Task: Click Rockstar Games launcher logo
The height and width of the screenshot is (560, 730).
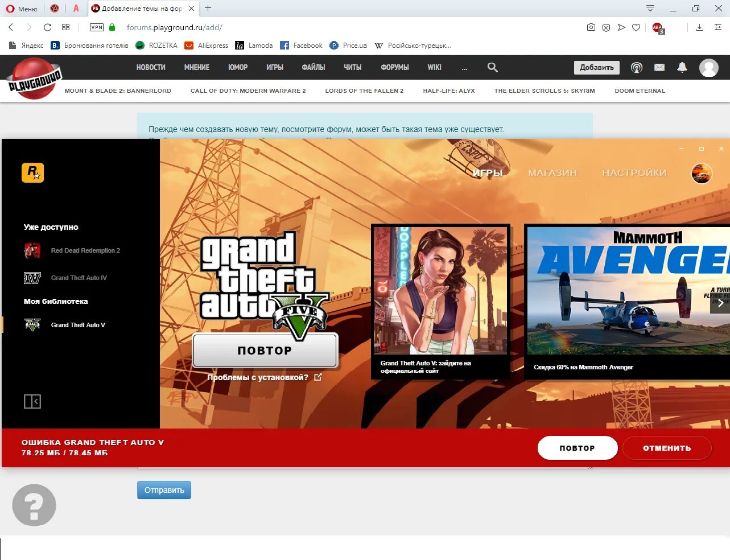Action: (x=33, y=172)
